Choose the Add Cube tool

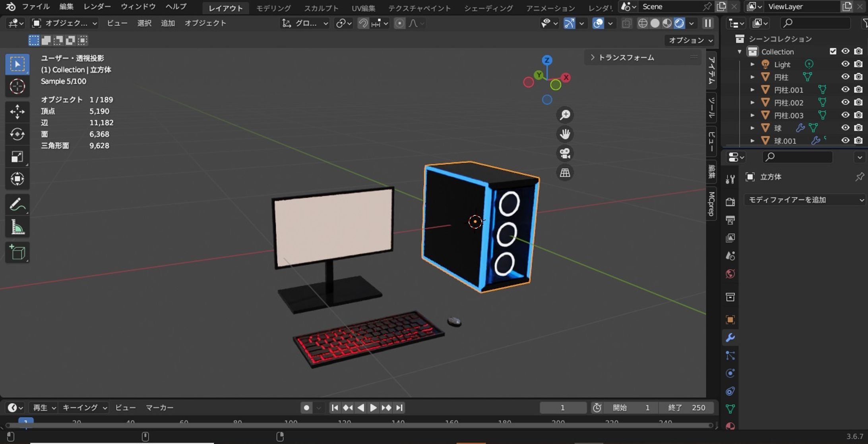click(x=17, y=253)
